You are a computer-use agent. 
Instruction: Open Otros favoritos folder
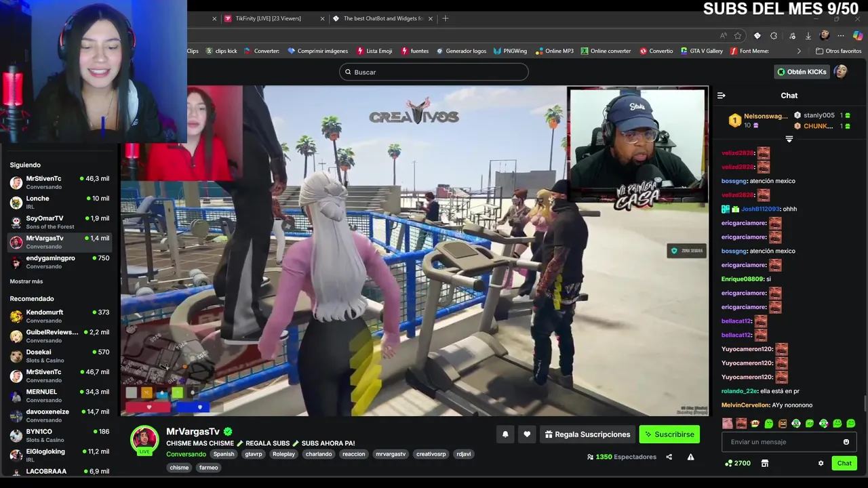point(838,51)
